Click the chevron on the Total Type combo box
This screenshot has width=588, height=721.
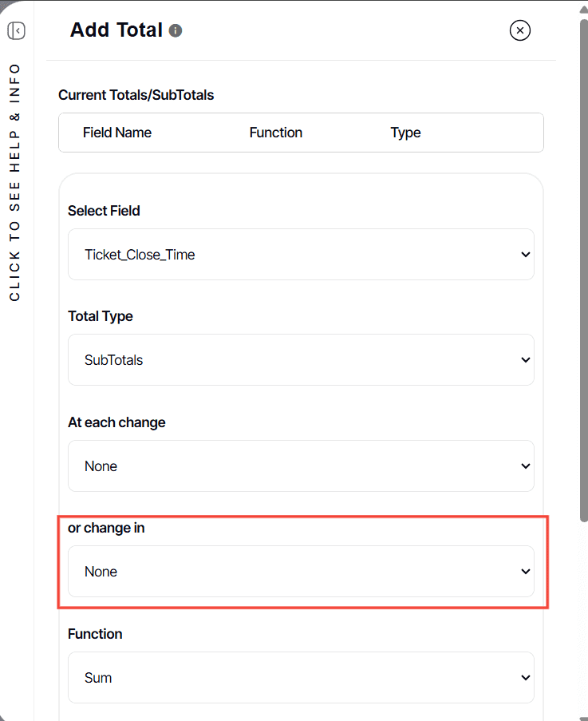tap(525, 359)
